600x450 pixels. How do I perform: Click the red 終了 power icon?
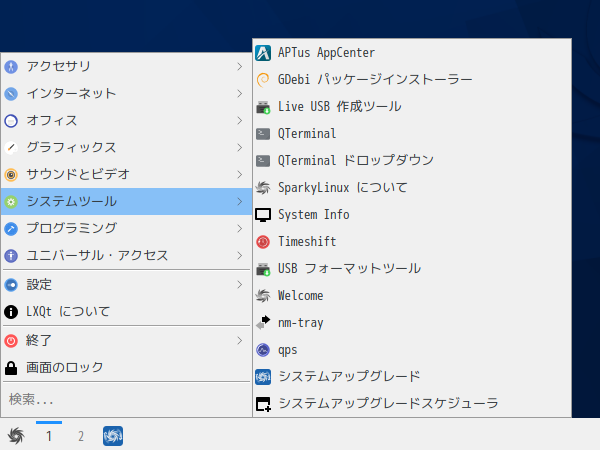(11, 341)
